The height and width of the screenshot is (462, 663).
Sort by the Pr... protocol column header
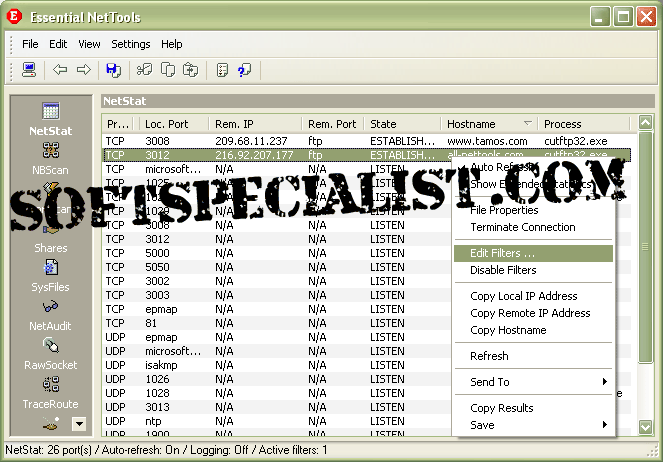point(120,124)
